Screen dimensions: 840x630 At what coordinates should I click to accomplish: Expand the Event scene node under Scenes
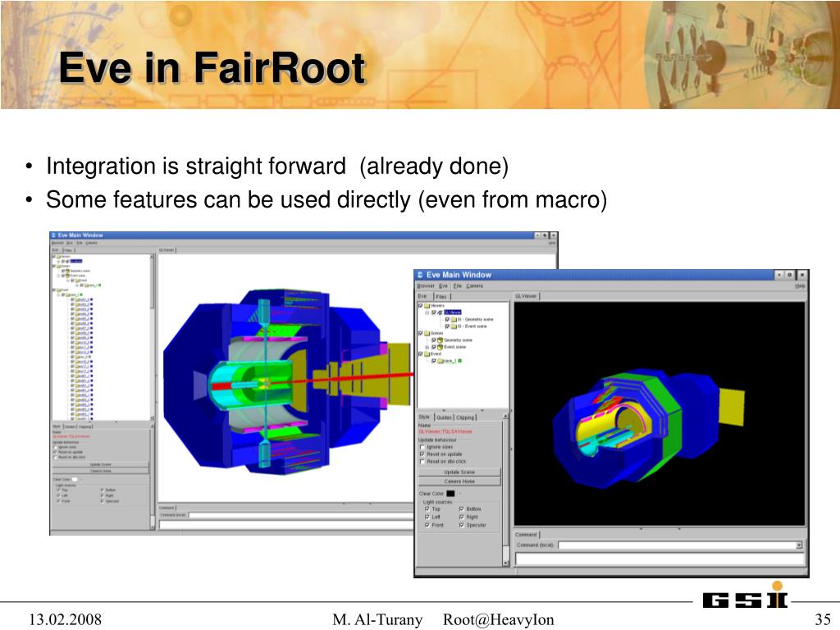[427, 347]
